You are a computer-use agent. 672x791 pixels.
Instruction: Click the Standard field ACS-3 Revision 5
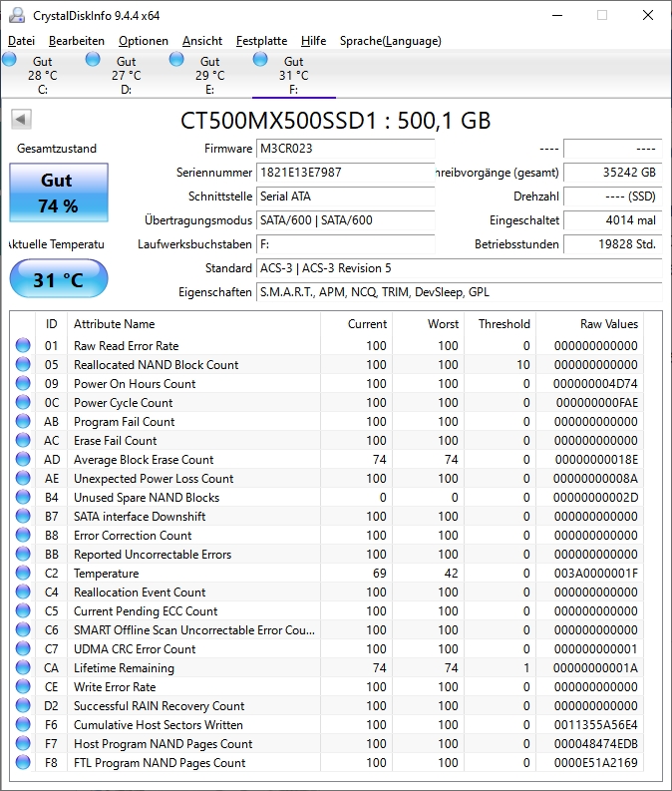pos(459,268)
